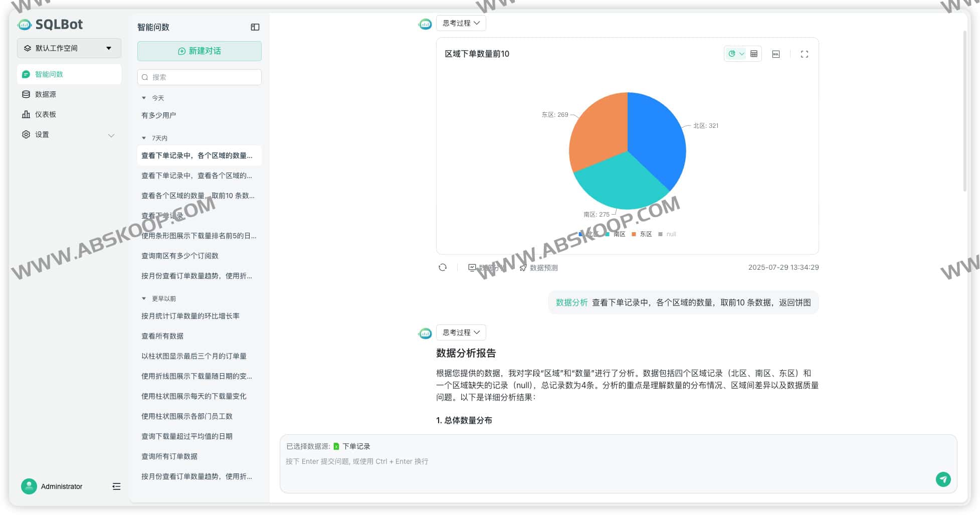This screenshot has height=515, width=980.
Task: Switch chart to table view
Action: pos(755,54)
